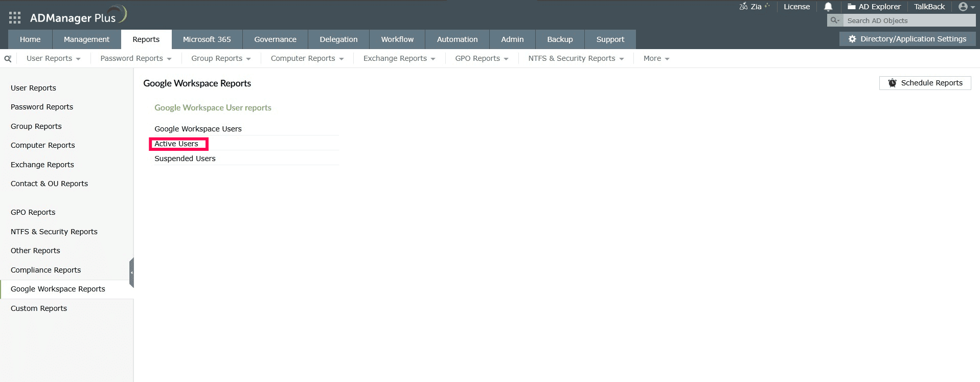
Task: Open the Zia assistant
Action: point(754,7)
